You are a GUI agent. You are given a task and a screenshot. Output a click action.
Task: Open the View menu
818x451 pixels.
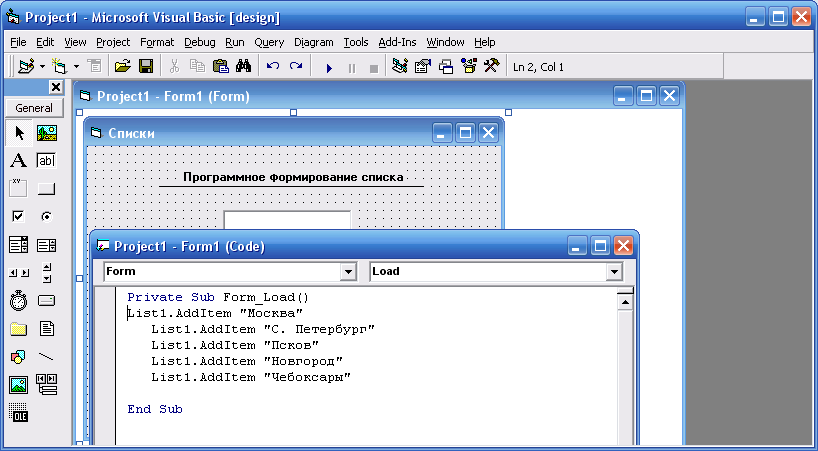(76, 42)
